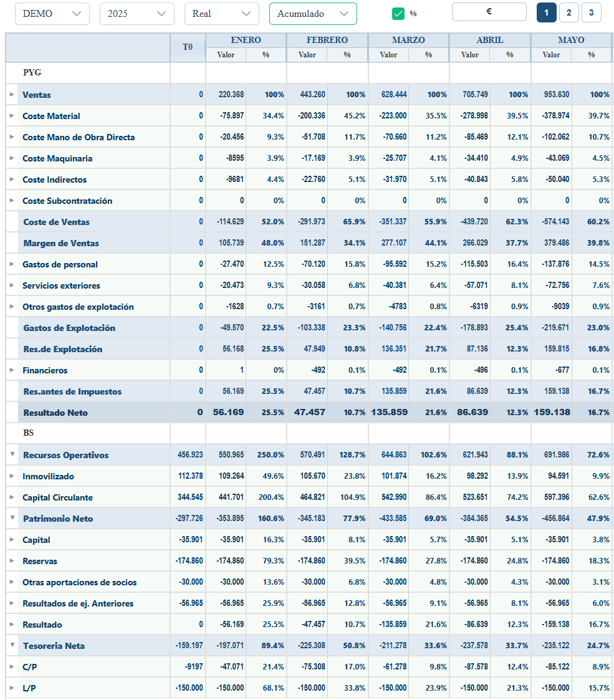The width and height of the screenshot is (614, 700).
Task: Expand the Coste Material row
Action: click(12, 116)
